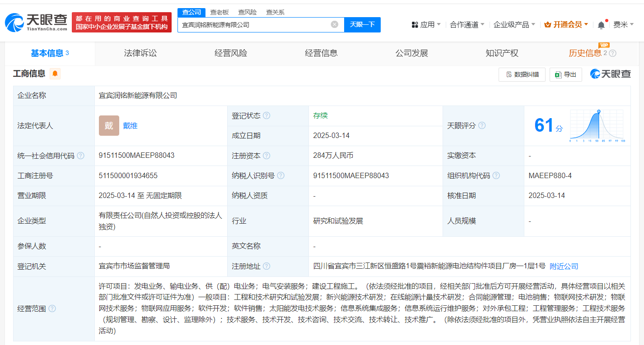Select the 公司发展 tab
This screenshot has width=644, height=345.
click(411, 53)
